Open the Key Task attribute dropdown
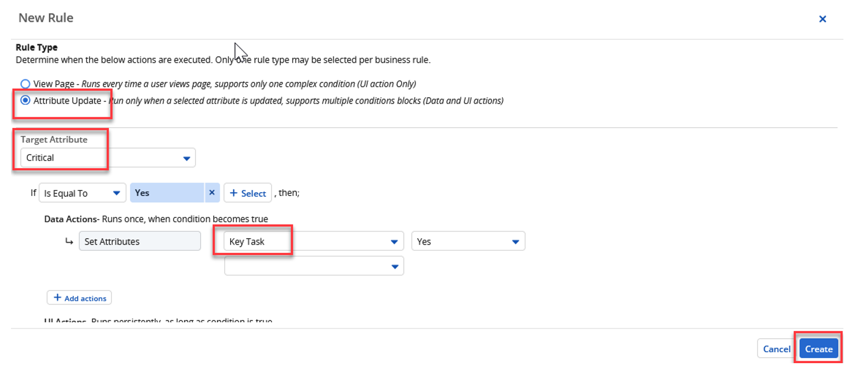 [x=314, y=241]
